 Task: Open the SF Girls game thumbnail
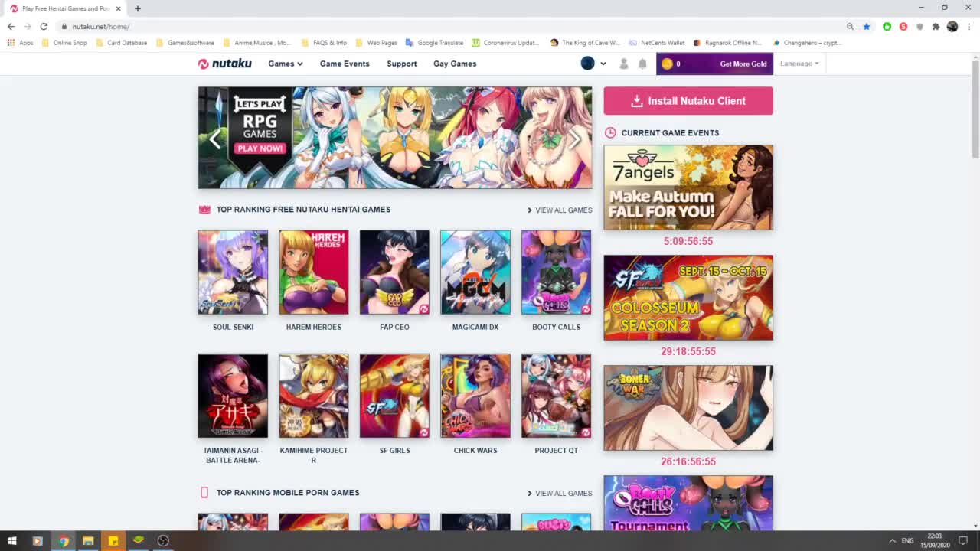[x=394, y=396]
